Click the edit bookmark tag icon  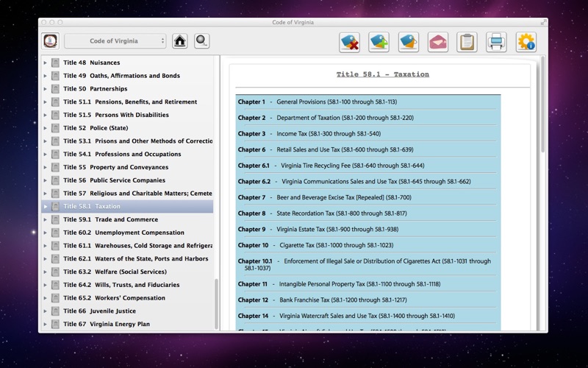[409, 42]
